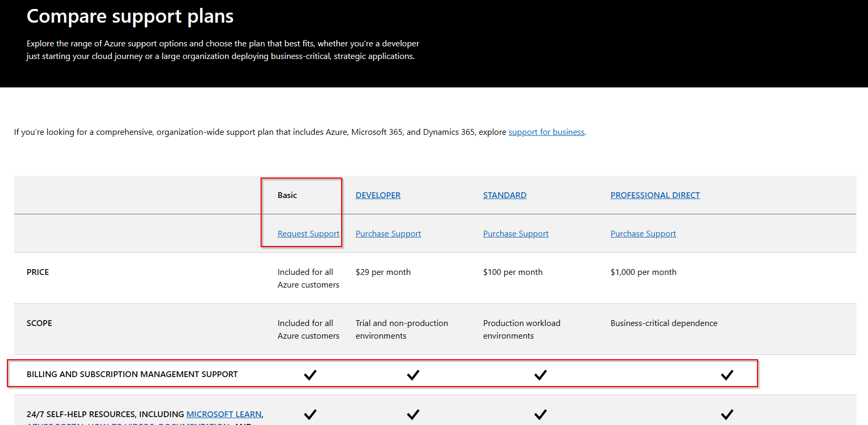Click Professional Direct self-help resources checkmark
868x425 pixels.
[727, 414]
